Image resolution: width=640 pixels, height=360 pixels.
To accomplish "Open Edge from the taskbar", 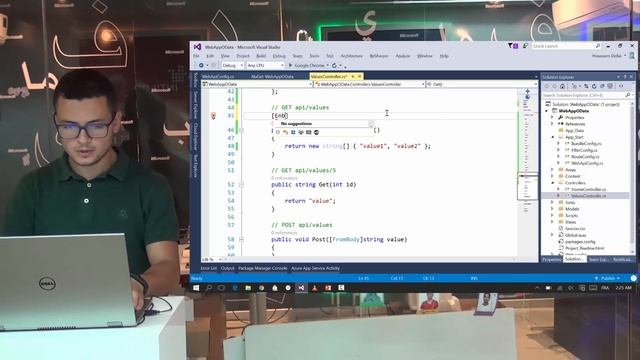I will point(235,288).
